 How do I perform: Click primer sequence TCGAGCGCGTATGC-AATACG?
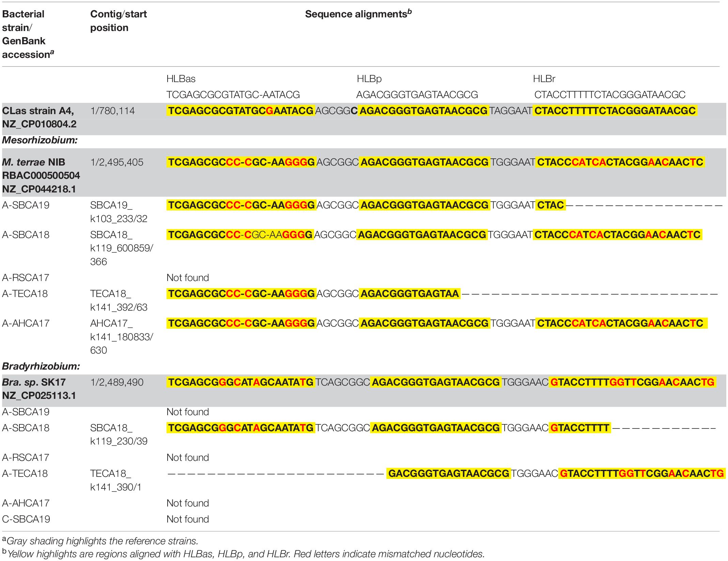pyautogui.click(x=233, y=94)
